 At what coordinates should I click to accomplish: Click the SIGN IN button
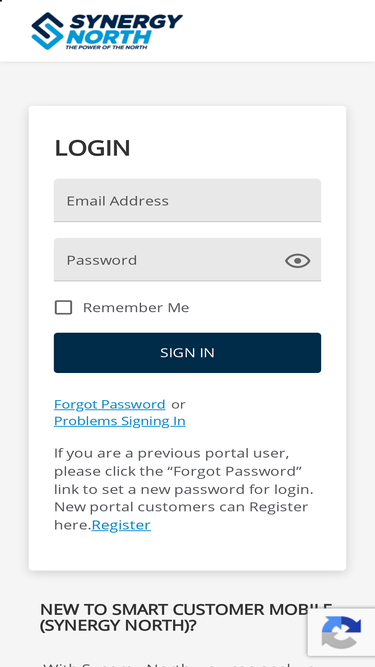coord(187,353)
